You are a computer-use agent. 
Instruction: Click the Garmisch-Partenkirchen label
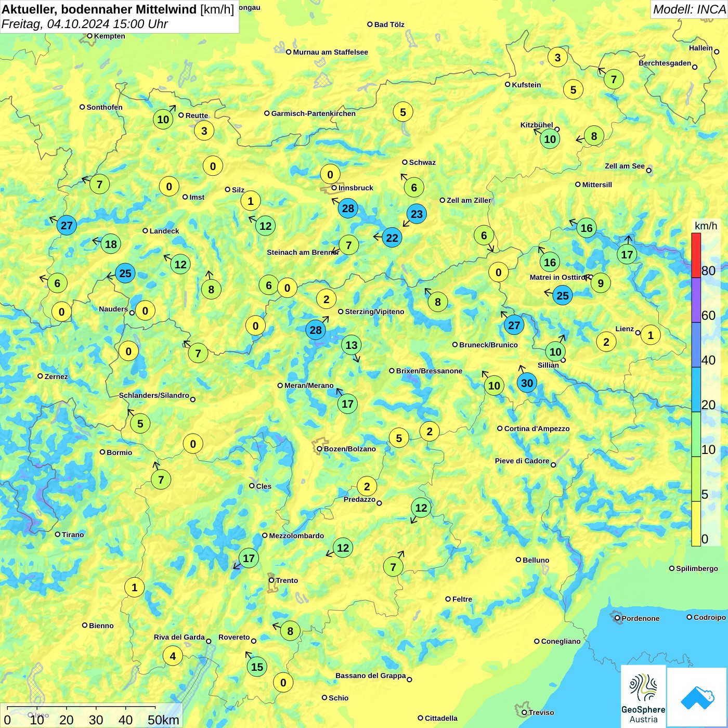coord(314,113)
